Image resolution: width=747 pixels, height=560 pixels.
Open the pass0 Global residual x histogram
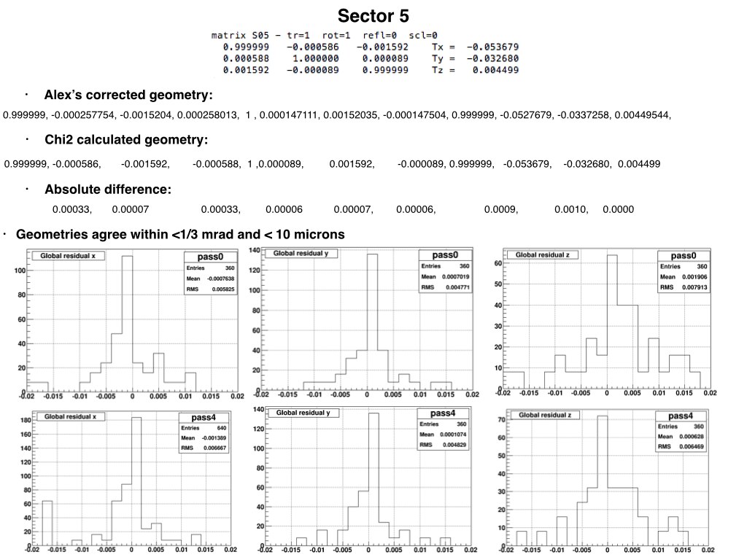pyautogui.click(x=130, y=324)
